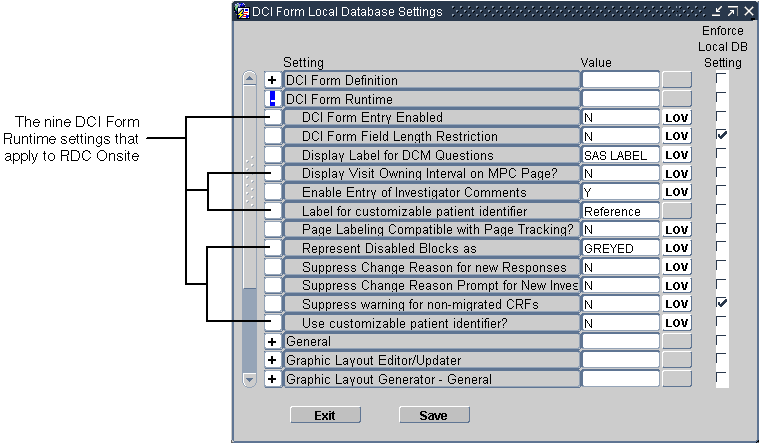The width and height of the screenshot is (760, 443).
Task: Enable enforce checkbox for DCI Form Entry Enabled
Action: (721, 116)
